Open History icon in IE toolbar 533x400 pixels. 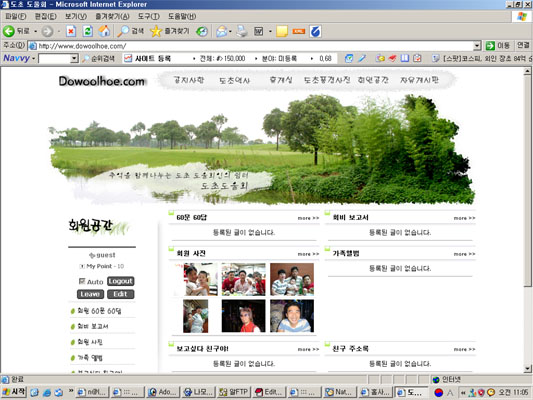point(202,31)
